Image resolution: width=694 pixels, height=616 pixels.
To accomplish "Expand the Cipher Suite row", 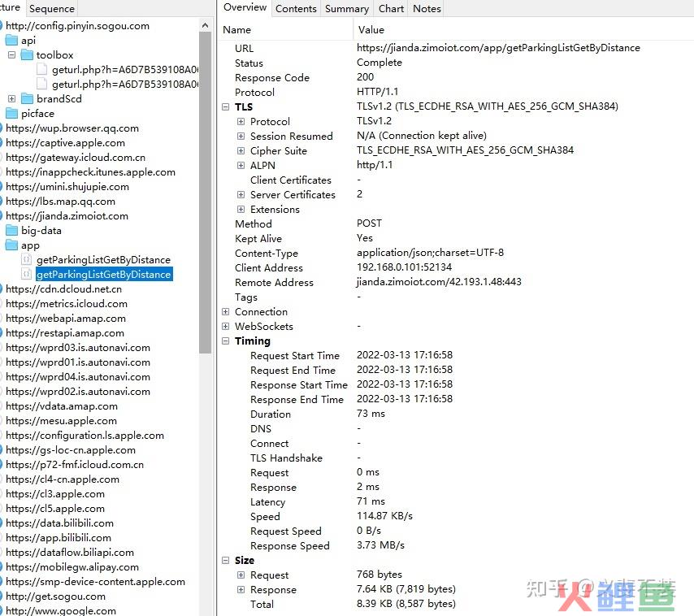I will tap(241, 150).
